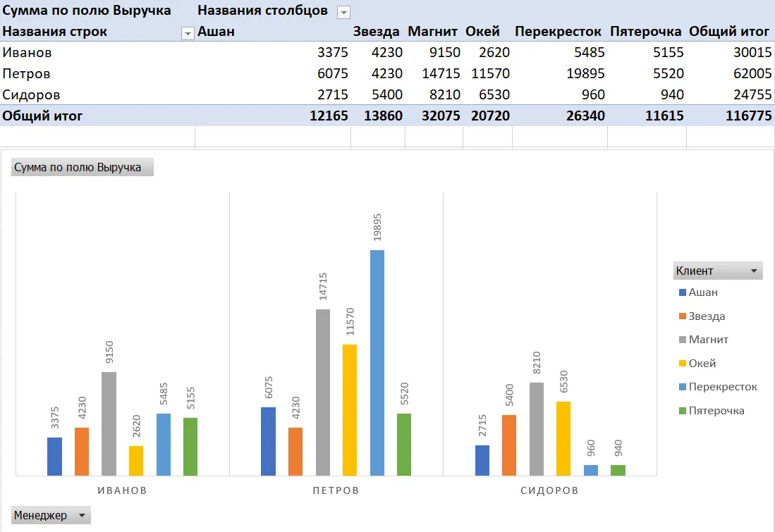Image resolution: width=775 pixels, height=532 pixels.
Task: Select the Пятерочка legend entry
Action: pos(712,411)
